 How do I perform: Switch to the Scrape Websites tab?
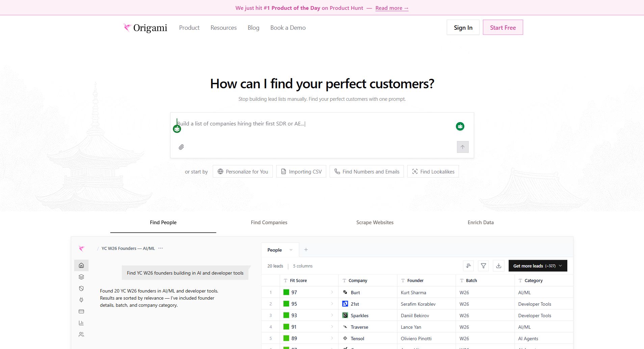[375, 223]
